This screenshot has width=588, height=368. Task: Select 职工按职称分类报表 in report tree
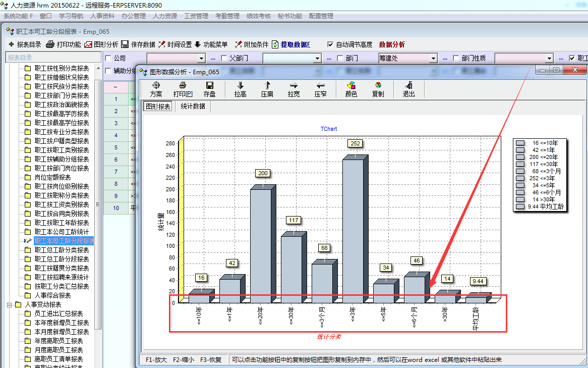pyautogui.click(x=62, y=195)
